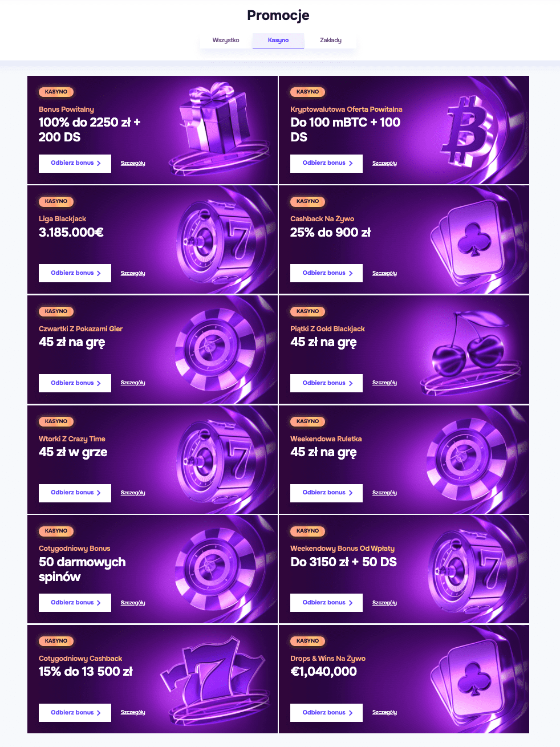Open Szczegóły link for Cotygodniowy Bonus
Screen dimensions: 560x747
click(x=133, y=603)
